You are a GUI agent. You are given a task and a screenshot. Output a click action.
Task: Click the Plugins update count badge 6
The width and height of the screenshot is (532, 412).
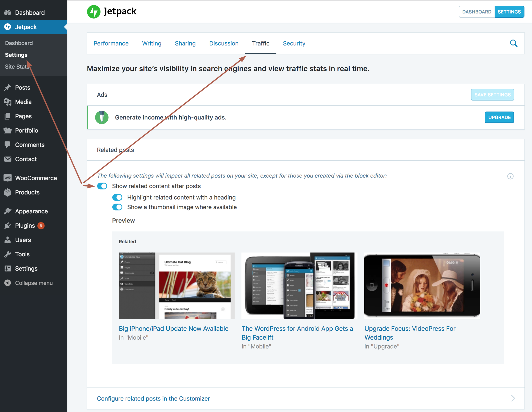[41, 226]
